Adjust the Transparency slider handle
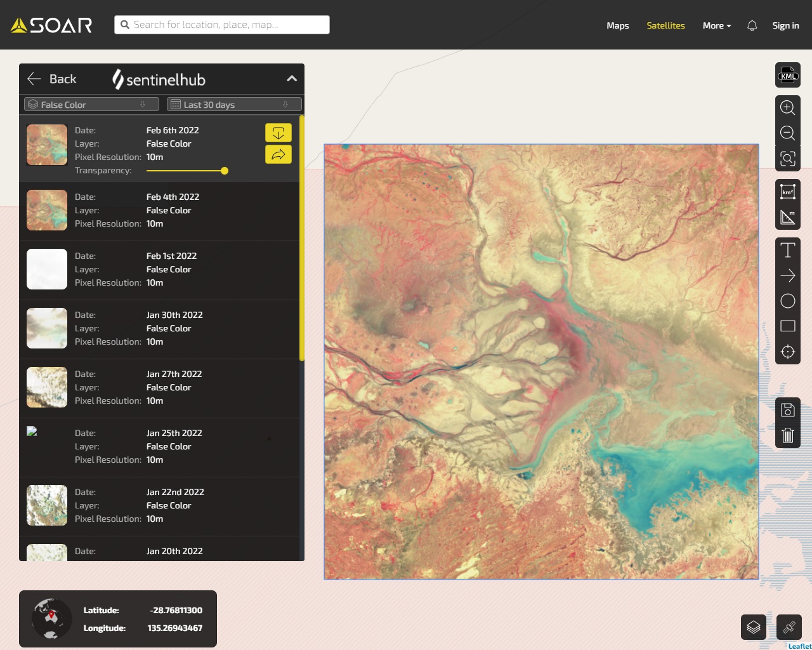This screenshot has height=650, width=812. point(225,171)
